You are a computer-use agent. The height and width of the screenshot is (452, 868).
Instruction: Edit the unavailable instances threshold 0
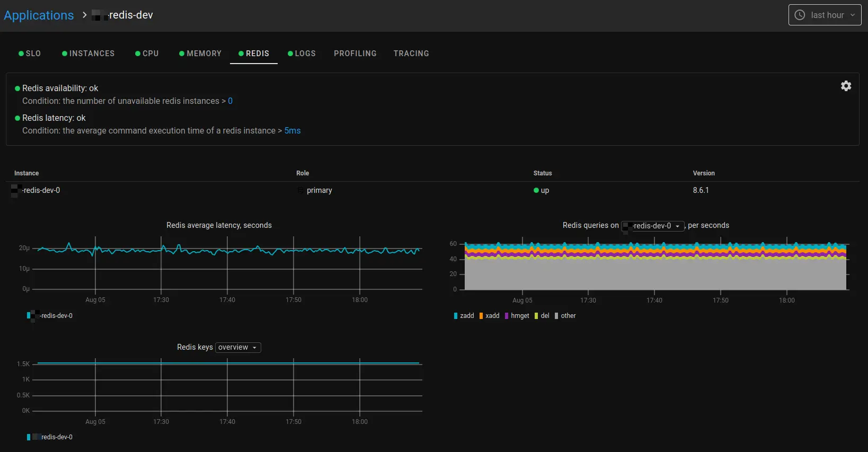[x=230, y=101]
